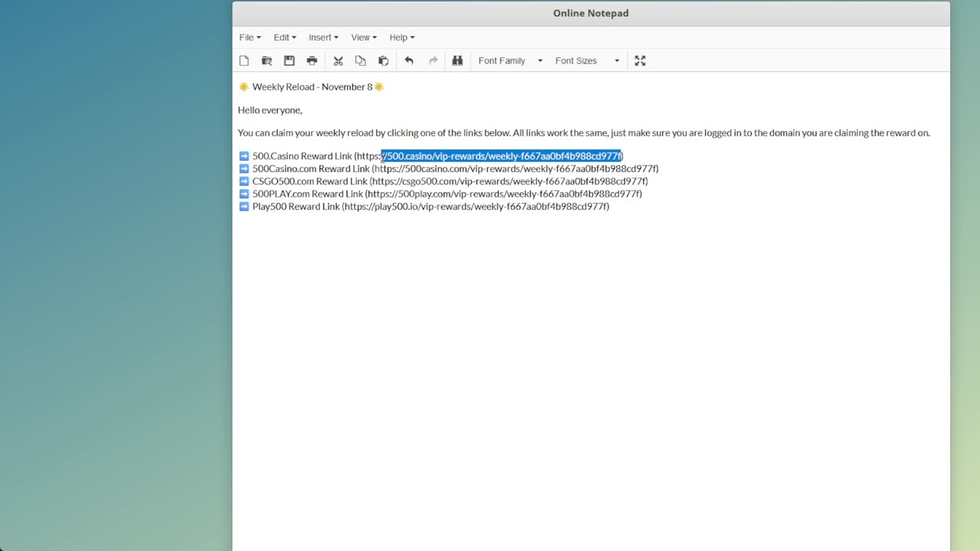Screen dimensions: 980x551
Task: Click the Undo arrow icon
Action: pyautogui.click(x=409, y=60)
